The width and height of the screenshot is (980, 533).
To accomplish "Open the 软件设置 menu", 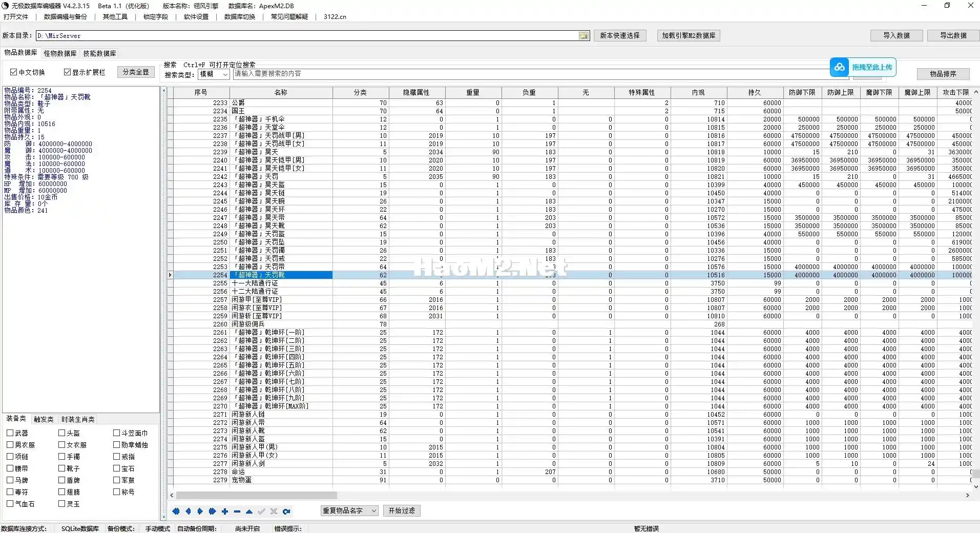I will point(196,17).
